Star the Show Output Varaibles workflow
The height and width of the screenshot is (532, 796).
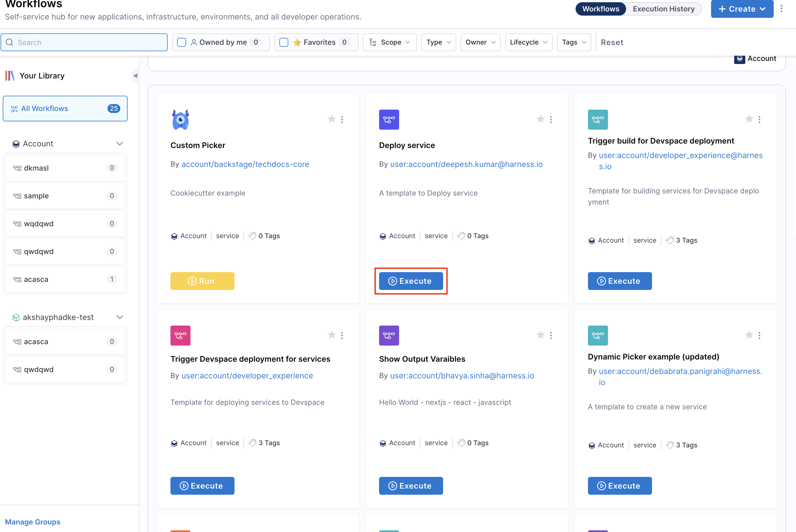[540, 335]
